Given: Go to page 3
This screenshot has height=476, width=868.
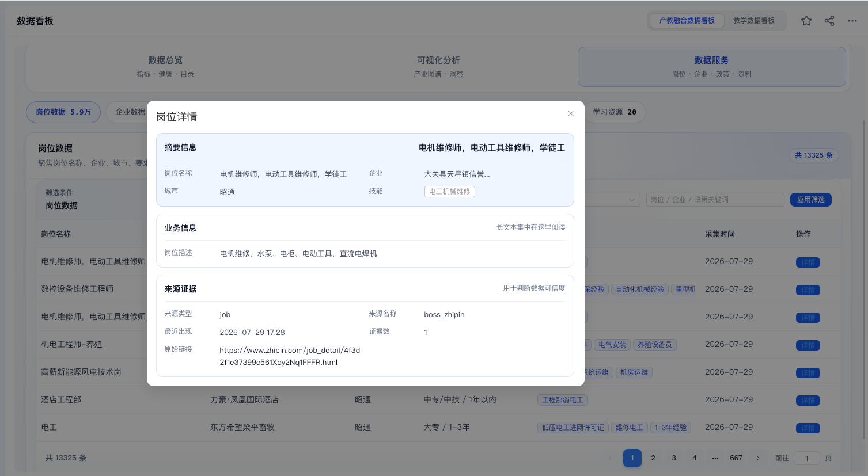Looking at the screenshot, I should [674, 458].
